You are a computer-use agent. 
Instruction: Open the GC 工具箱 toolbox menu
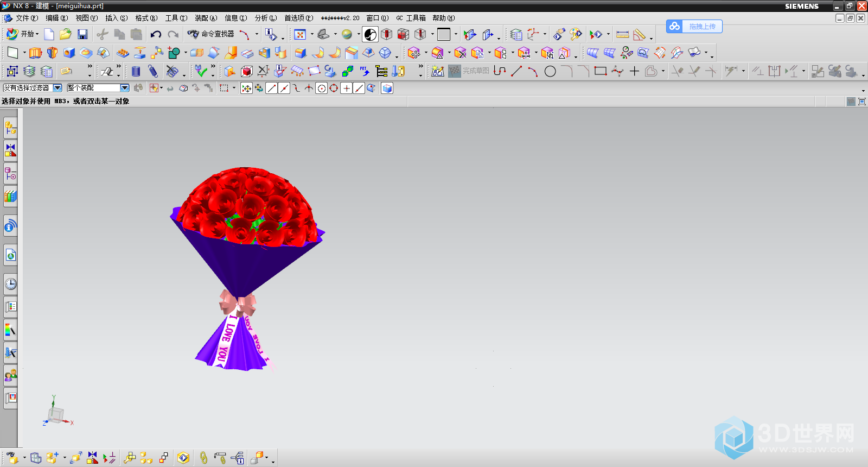411,18
